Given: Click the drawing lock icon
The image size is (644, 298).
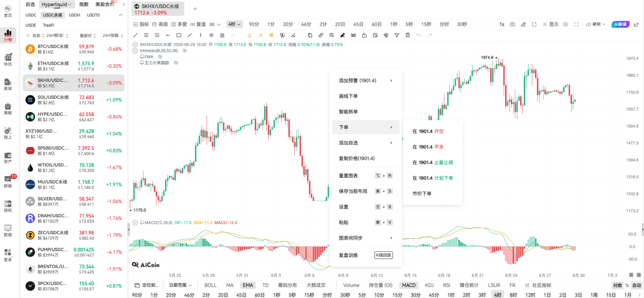Looking at the screenshot, I should [x=364, y=35].
